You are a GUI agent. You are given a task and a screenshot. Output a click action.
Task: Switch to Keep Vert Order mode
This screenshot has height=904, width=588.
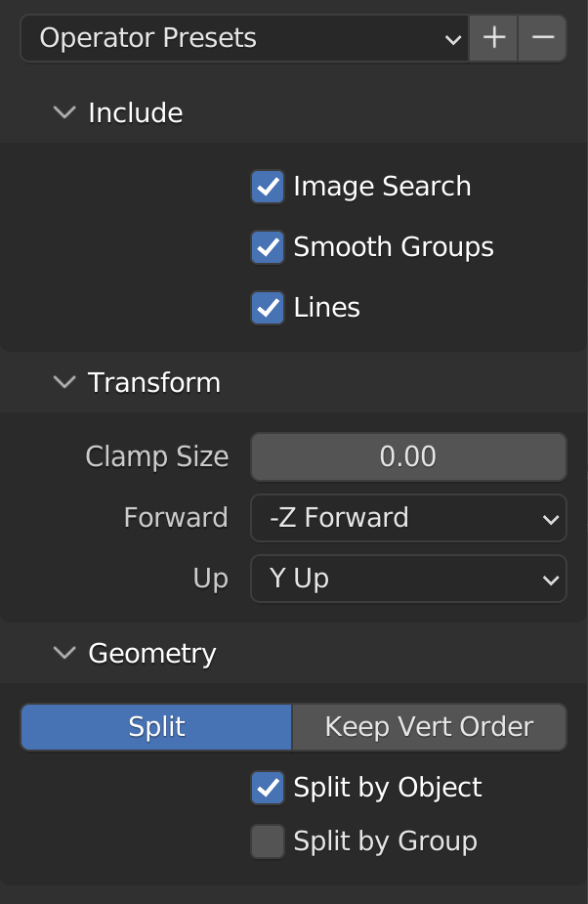[429, 727]
